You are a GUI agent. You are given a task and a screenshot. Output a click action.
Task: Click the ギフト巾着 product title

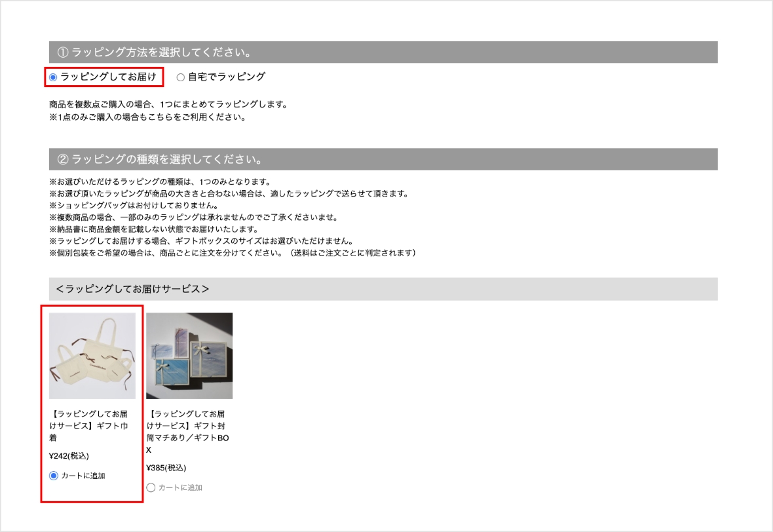[88, 426]
